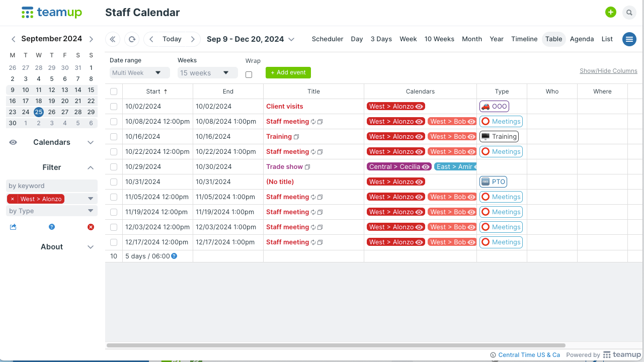Select the Trade show row checkbox
This screenshot has width=644, height=362.
click(x=114, y=167)
